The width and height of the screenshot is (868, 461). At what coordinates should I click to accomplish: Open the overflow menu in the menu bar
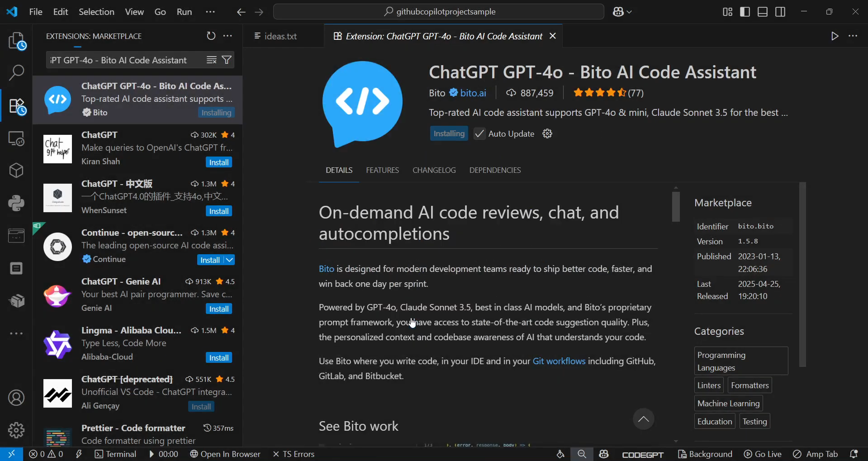point(210,12)
